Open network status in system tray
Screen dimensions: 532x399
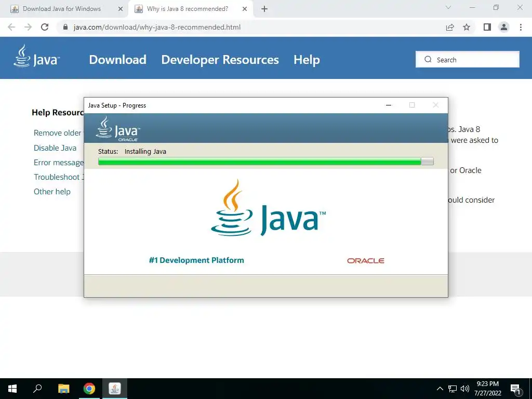[x=453, y=389]
